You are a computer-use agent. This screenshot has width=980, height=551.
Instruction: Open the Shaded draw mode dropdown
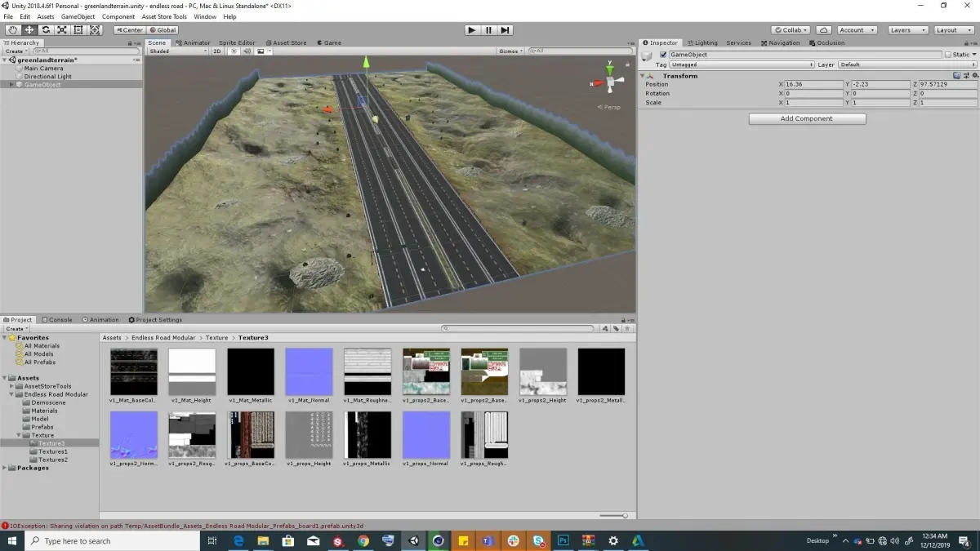coord(178,51)
